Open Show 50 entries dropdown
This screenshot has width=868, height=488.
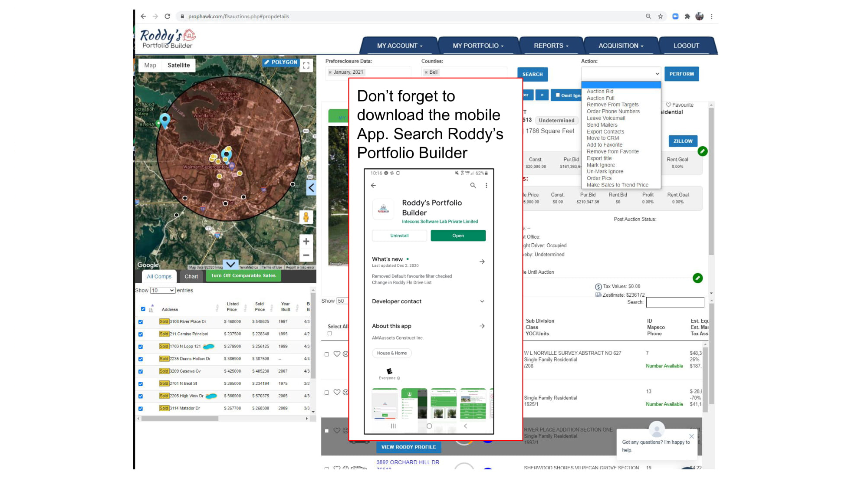343,301
